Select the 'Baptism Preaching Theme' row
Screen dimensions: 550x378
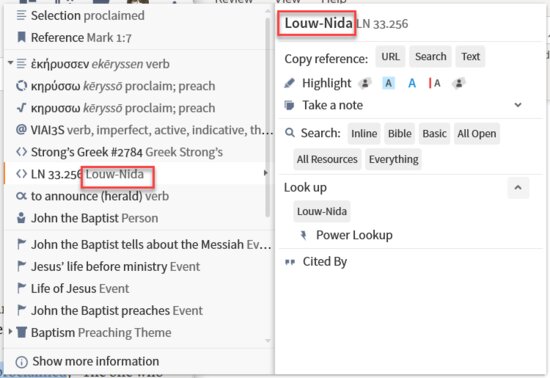[139, 332]
